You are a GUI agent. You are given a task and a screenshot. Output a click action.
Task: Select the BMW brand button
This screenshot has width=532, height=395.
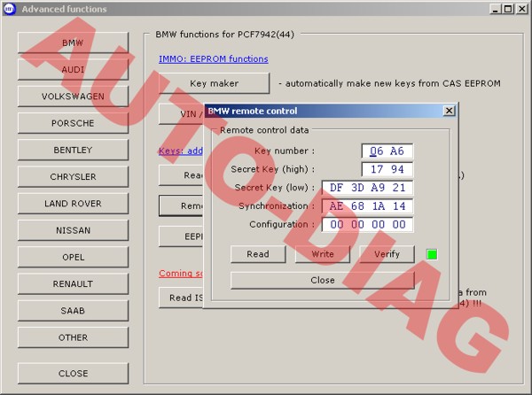click(73, 43)
